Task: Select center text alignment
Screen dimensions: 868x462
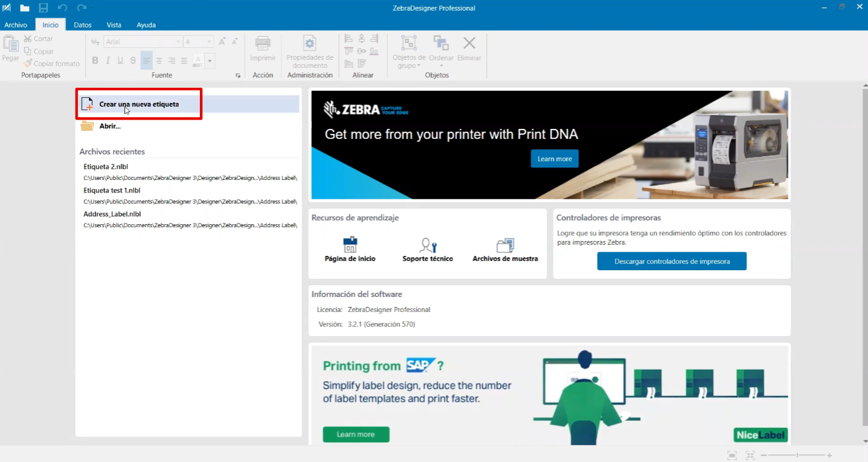Action: pos(159,60)
